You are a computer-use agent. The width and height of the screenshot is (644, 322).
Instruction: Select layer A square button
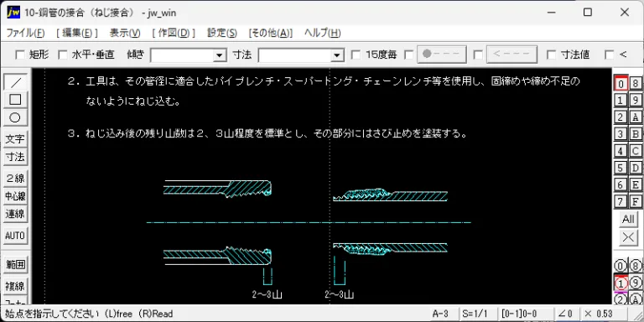click(636, 117)
